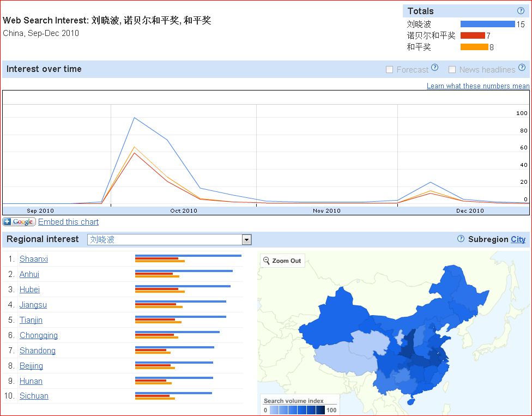Screen dimensions: 532x416
Task: Click the blue line's December peak
Action: (x=431, y=183)
